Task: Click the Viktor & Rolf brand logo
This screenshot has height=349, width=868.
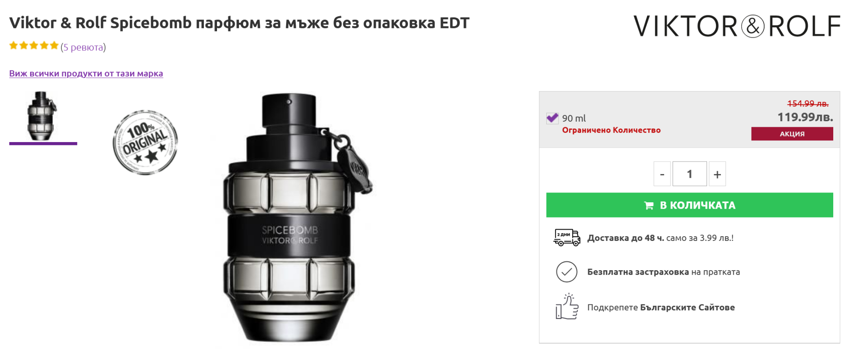Action: click(x=737, y=26)
